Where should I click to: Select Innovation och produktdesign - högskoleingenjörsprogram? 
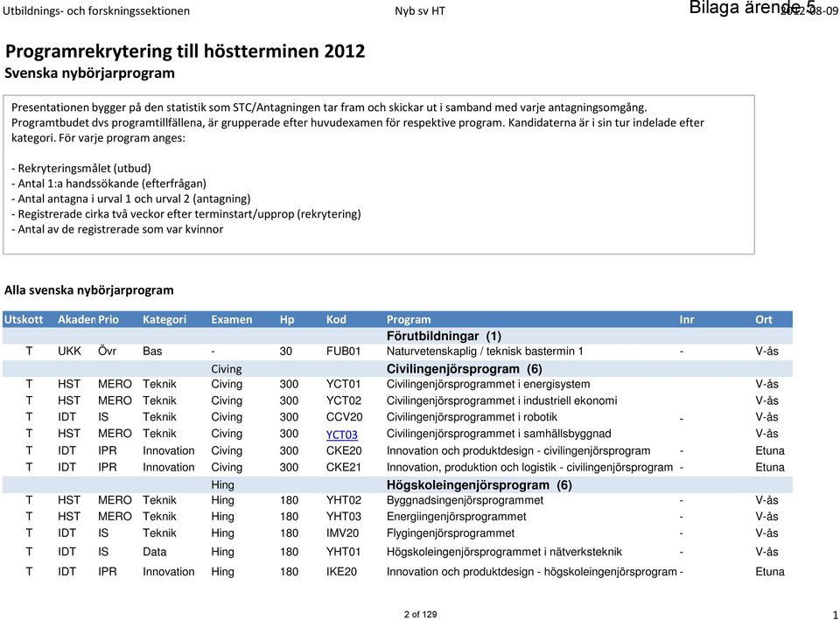point(531,573)
